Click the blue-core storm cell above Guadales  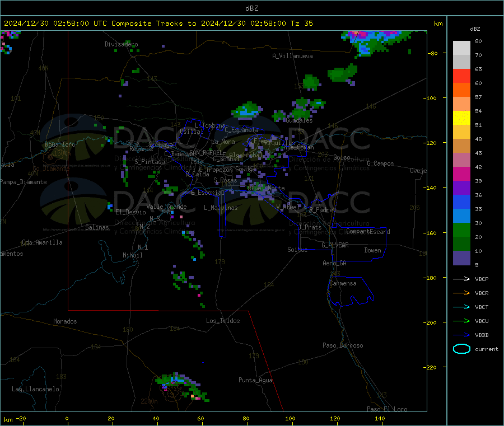click(247, 110)
